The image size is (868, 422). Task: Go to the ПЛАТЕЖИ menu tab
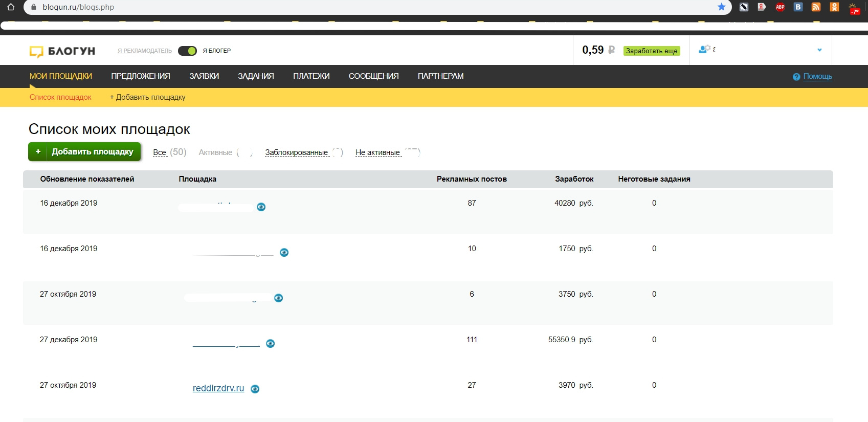coord(311,76)
